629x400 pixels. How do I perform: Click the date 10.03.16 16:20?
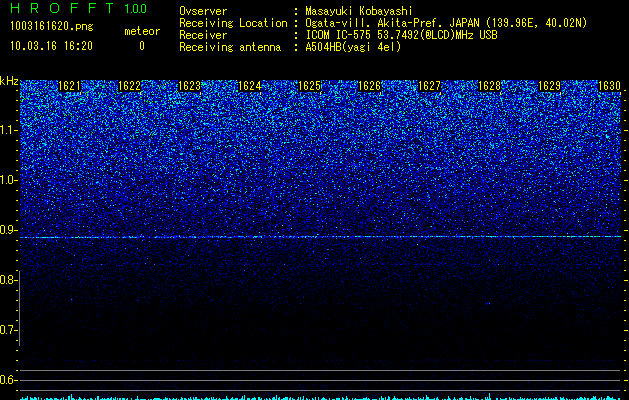point(51,46)
